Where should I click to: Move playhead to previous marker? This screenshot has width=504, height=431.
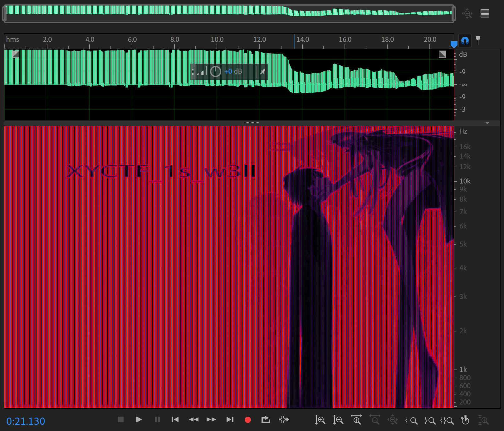point(175,419)
